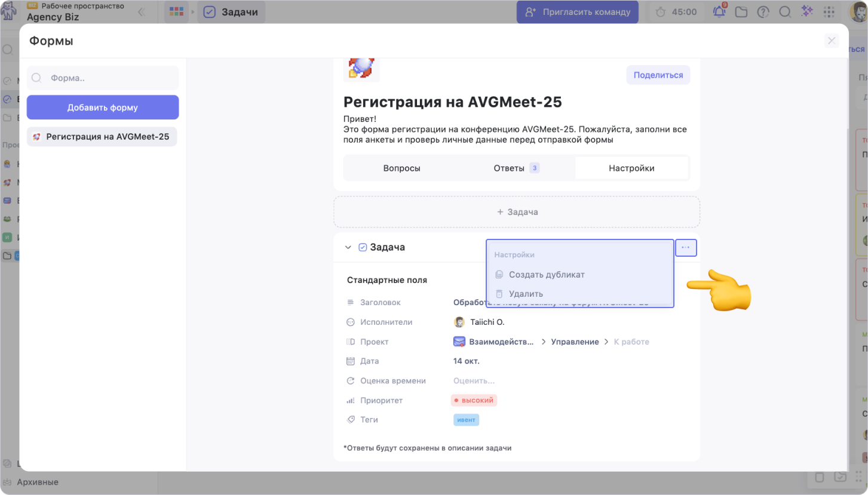868x495 pixels.
Task: Collapse the Задача section chevron
Action: point(348,248)
